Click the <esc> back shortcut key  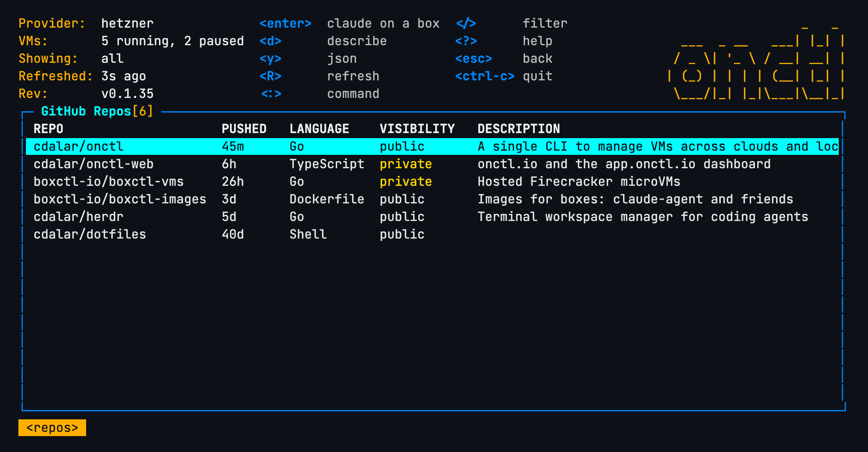pos(474,59)
